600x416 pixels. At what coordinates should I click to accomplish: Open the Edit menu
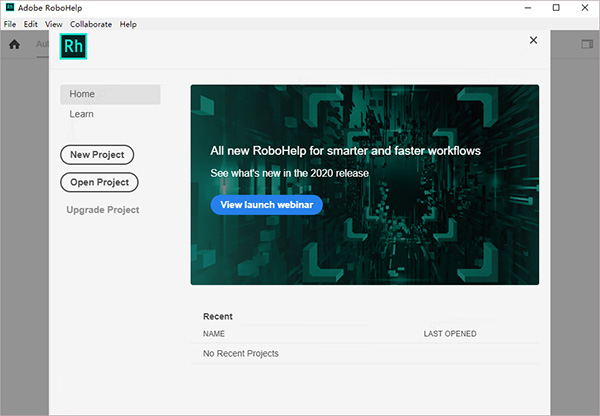31,24
